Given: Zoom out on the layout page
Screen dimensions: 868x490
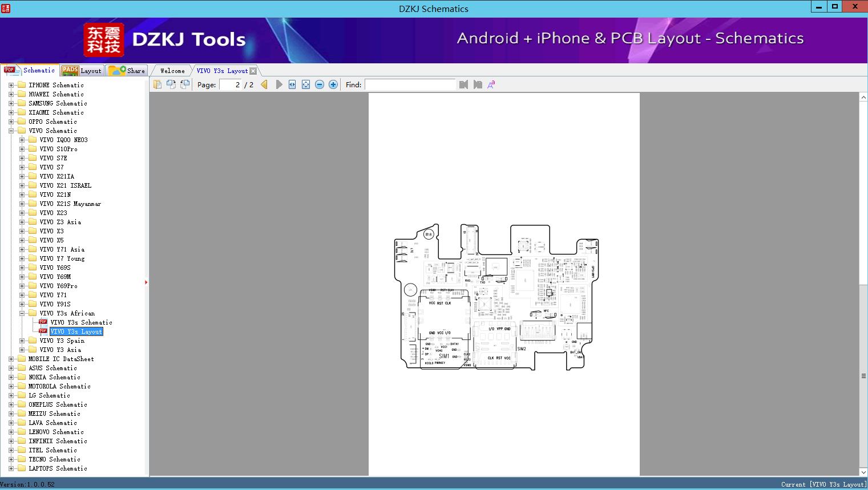Looking at the screenshot, I should point(320,84).
